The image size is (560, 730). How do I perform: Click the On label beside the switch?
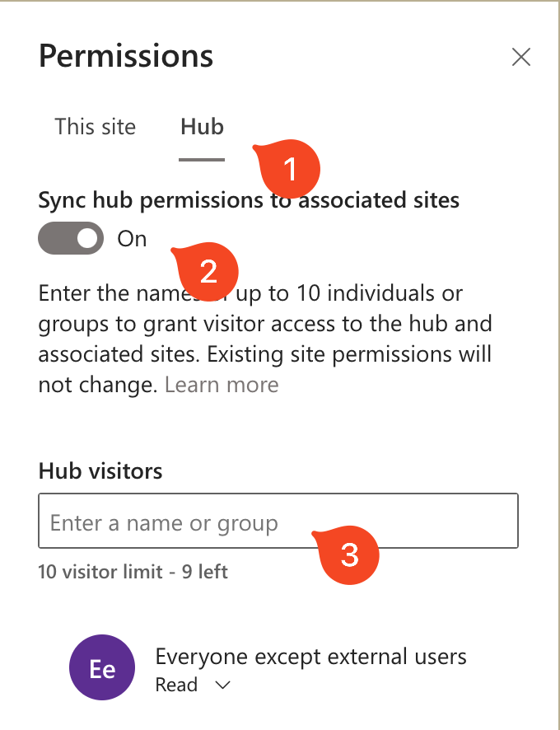click(x=132, y=239)
